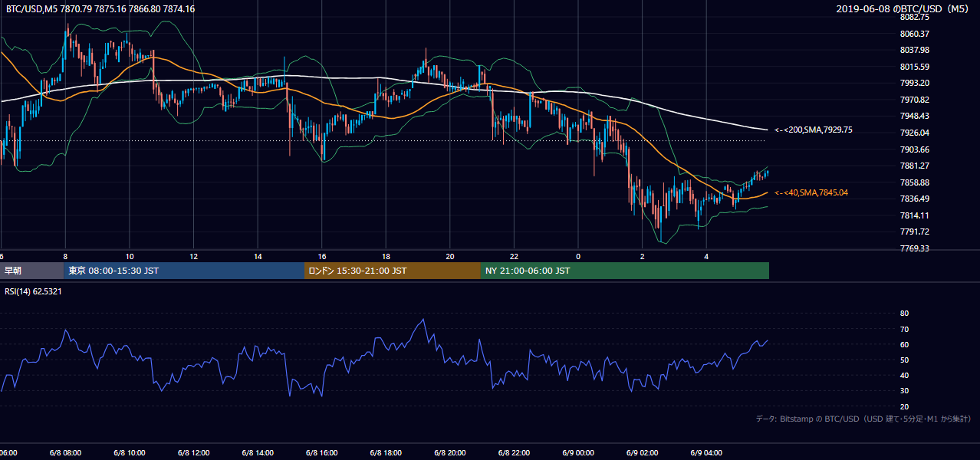The height and width of the screenshot is (460, 980).
Task: Click the 6/8 14:00 time label
Action: click(258, 453)
